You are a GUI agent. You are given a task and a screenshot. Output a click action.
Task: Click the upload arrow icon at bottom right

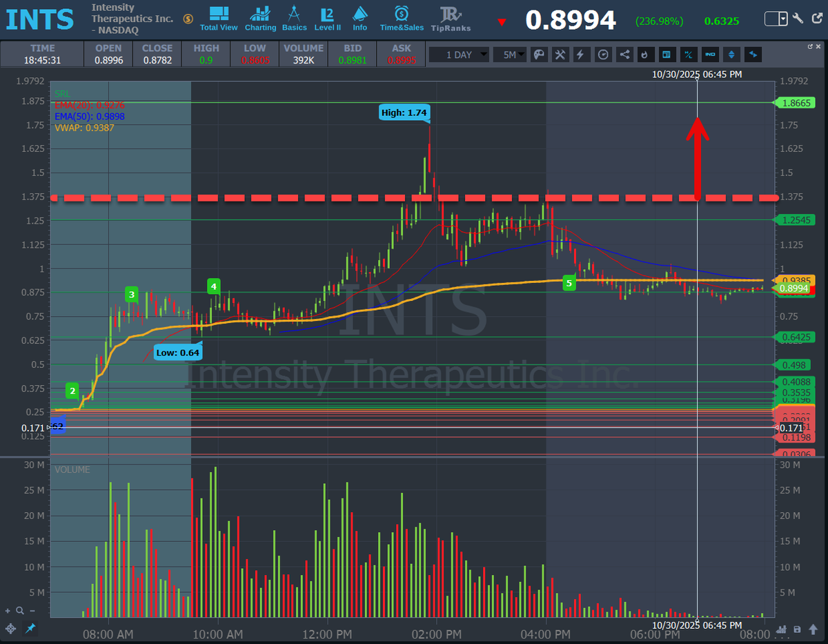click(814, 629)
